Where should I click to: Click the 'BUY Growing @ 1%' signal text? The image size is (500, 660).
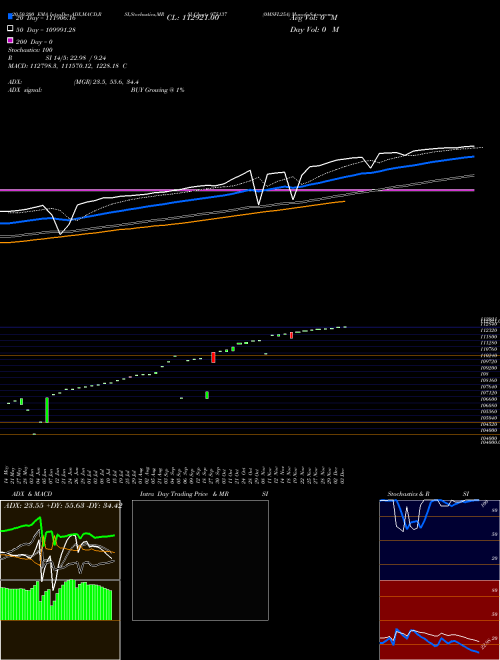[x=157, y=90]
